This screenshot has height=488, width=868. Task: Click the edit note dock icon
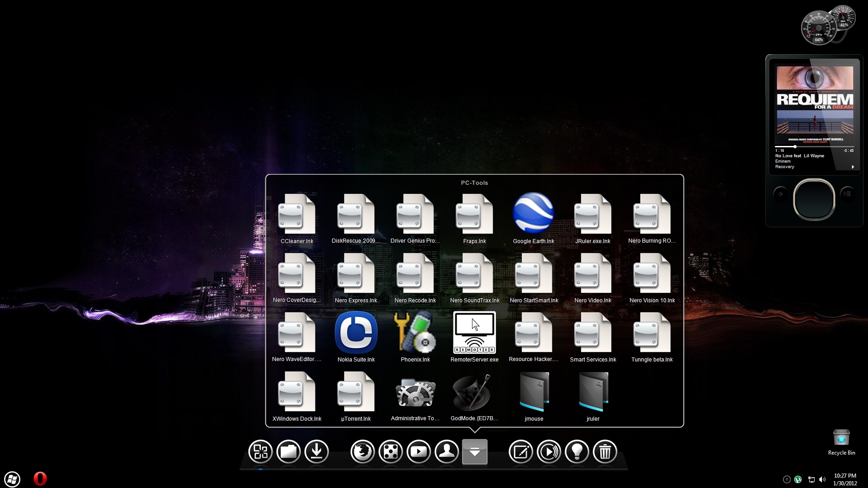pyautogui.click(x=521, y=451)
